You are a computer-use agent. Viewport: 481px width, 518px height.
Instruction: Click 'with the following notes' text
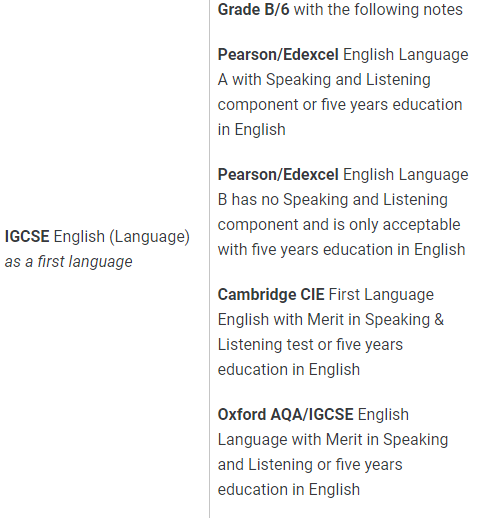coord(378,9)
